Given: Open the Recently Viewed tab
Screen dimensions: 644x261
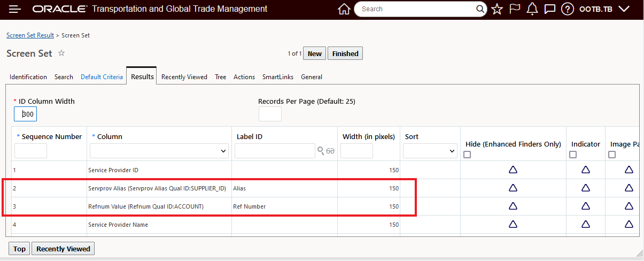Looking at the screenshot, I should 184,77.
